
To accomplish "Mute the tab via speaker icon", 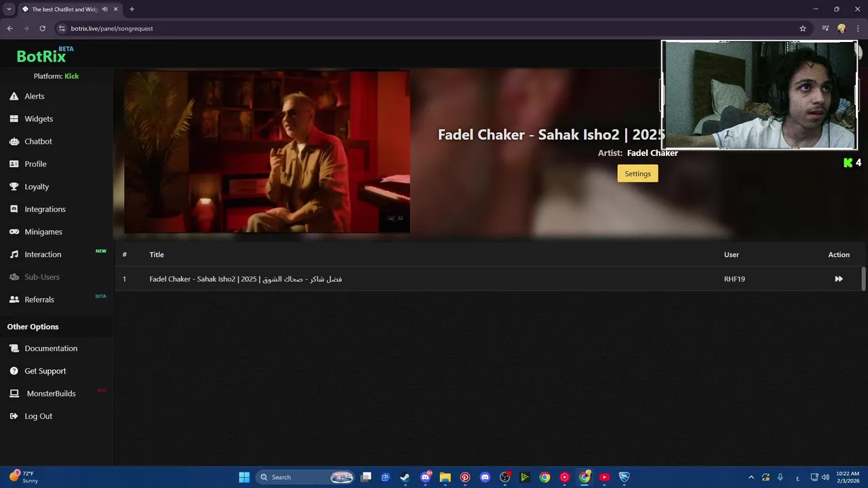I will pyautogui.click(x=104, y=9).
